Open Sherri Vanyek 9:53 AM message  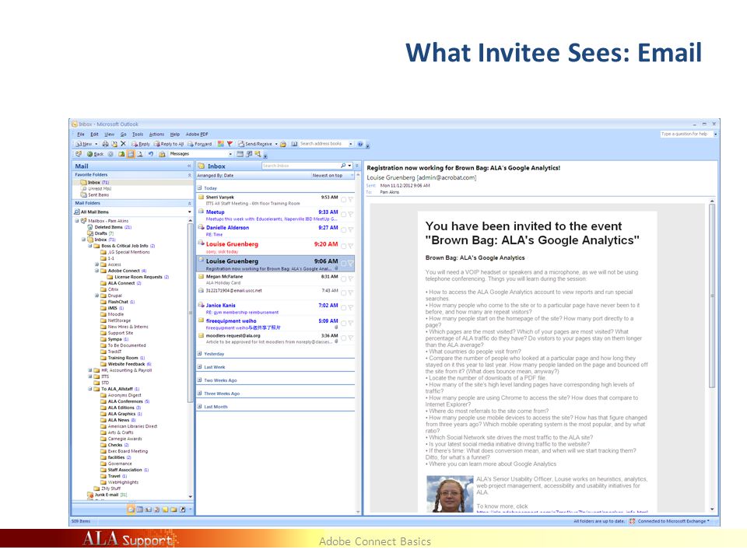tap(275, 200)
